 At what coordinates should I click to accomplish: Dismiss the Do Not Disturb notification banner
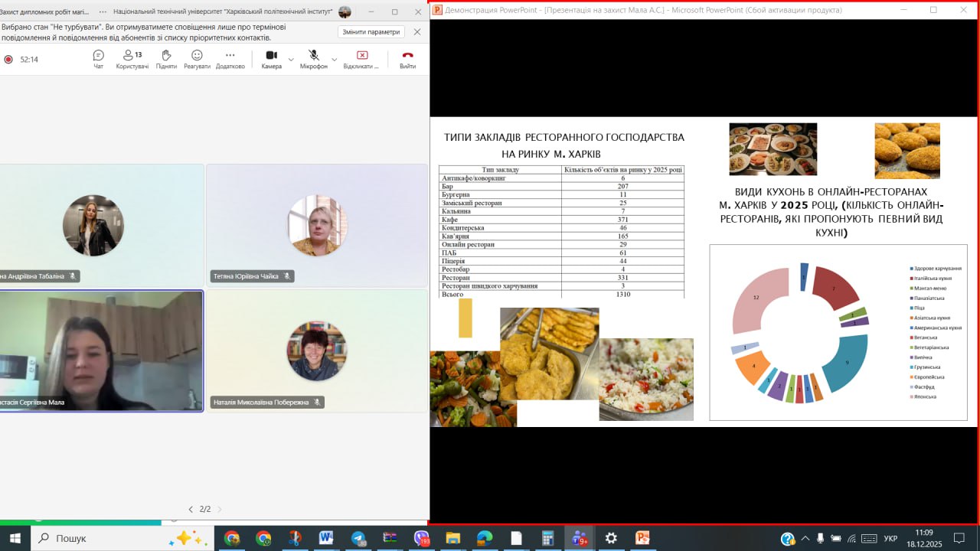click(417, 32)
